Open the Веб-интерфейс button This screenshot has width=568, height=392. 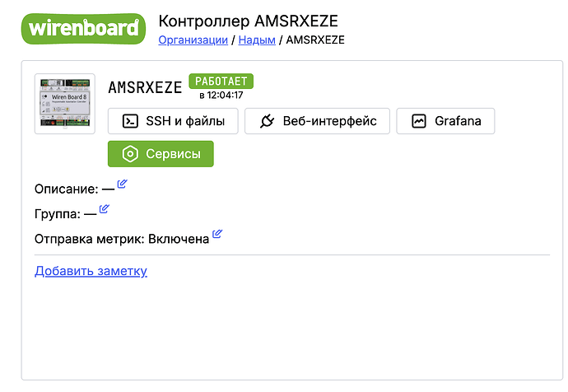tap(317, 121)
